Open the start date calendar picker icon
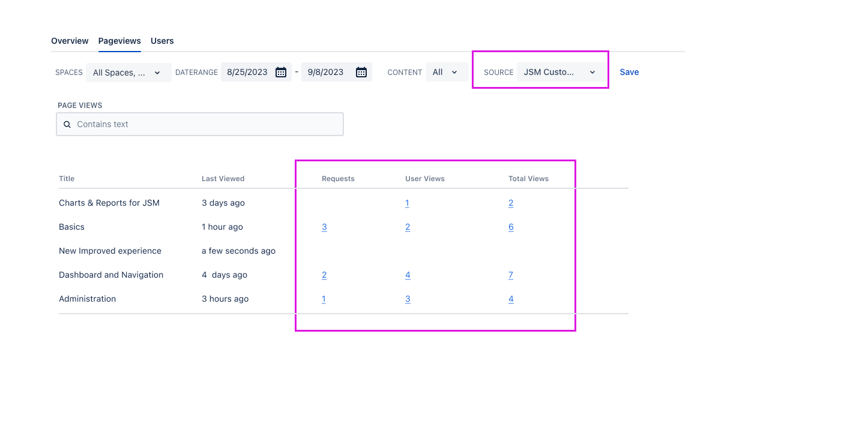Viewport: 868px width, 427px height. [x=280, y=73]
